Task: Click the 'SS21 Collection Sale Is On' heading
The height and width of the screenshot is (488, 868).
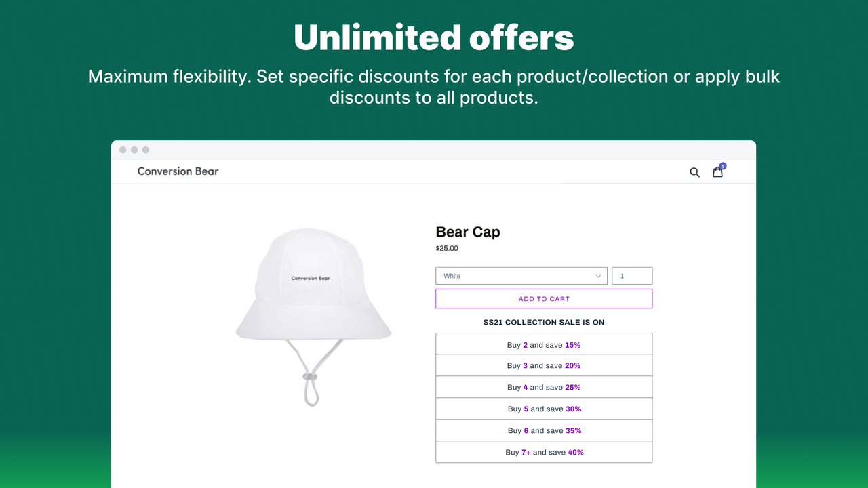Action: tap(544, 322)
